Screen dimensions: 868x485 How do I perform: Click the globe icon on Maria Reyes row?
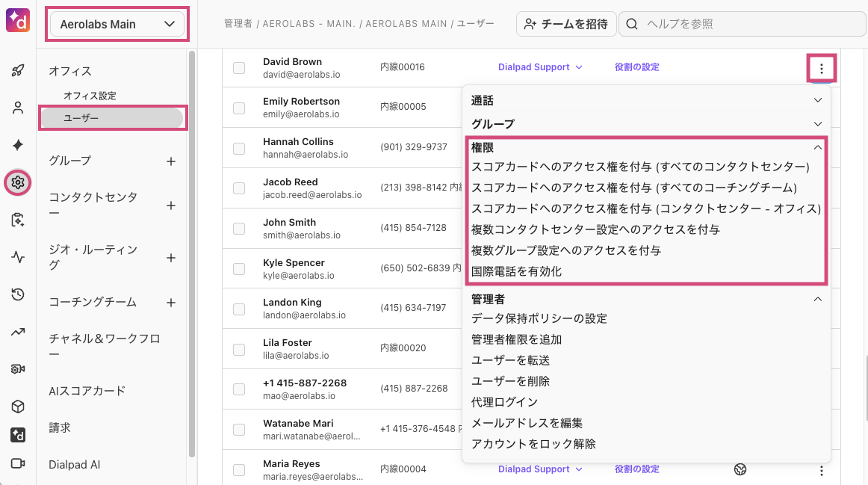pos(740,469)
